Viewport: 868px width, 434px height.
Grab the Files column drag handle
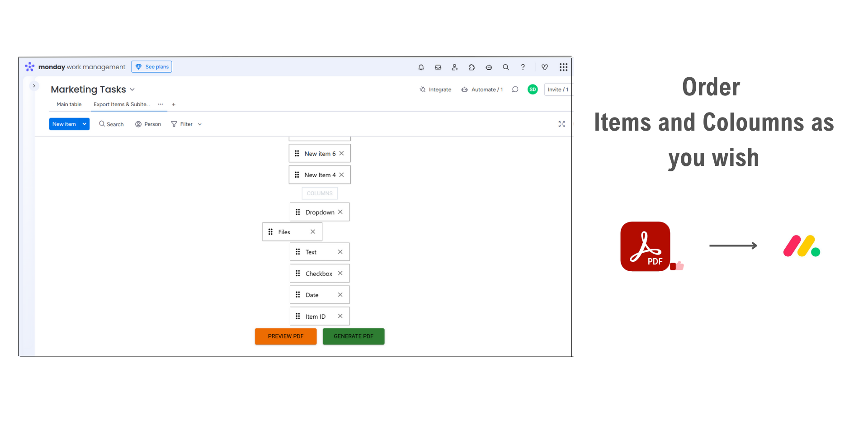tap(270, 232)
